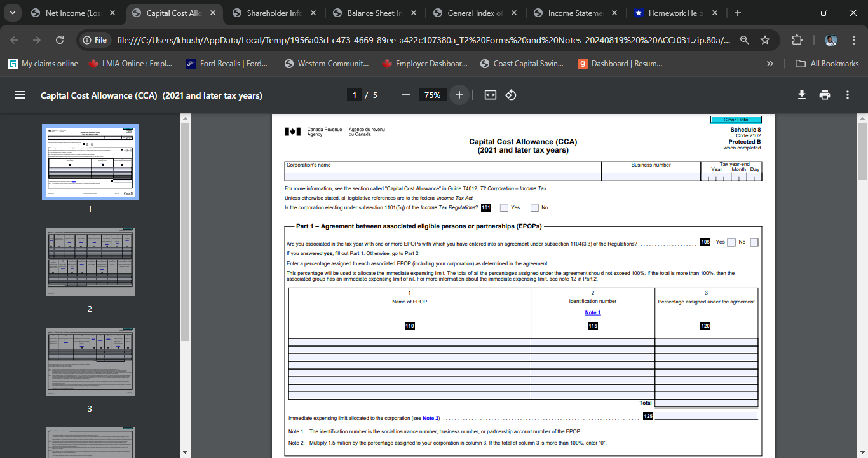Click the Corporation's name field
This screenshot has height=458, width=868.
[x=444, y=176]
